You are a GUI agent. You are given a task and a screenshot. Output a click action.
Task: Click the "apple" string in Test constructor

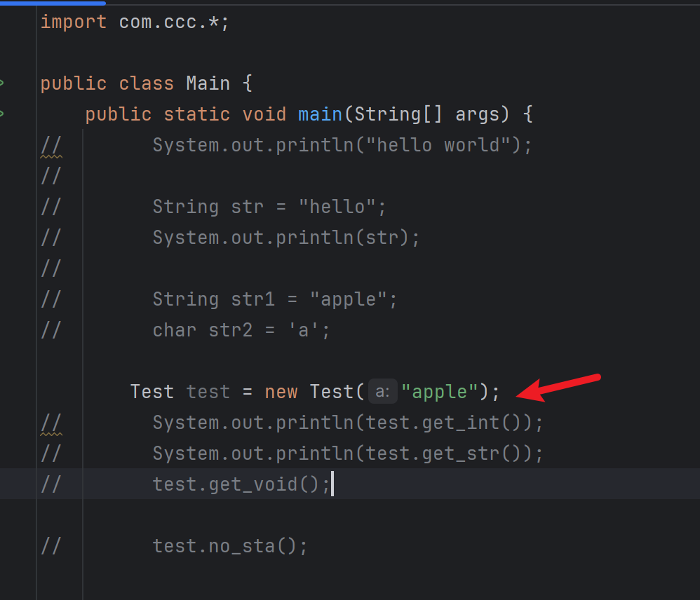coord(439,392)
